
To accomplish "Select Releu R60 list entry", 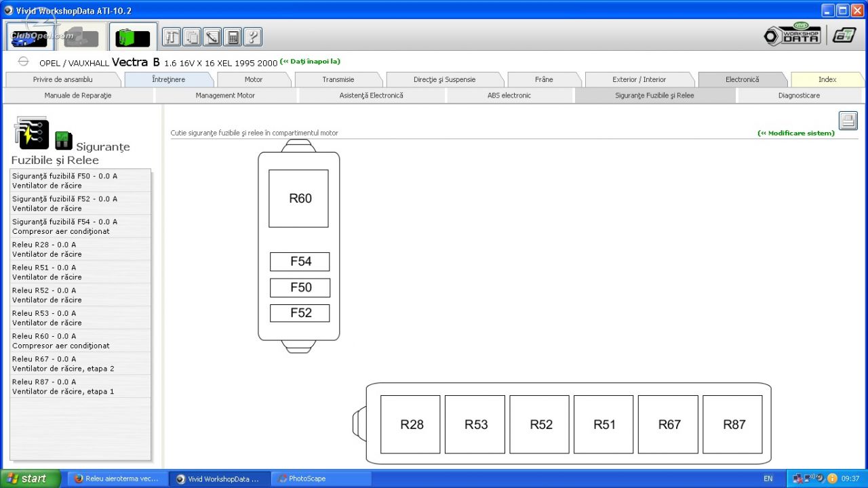I will tap(81, 341).
